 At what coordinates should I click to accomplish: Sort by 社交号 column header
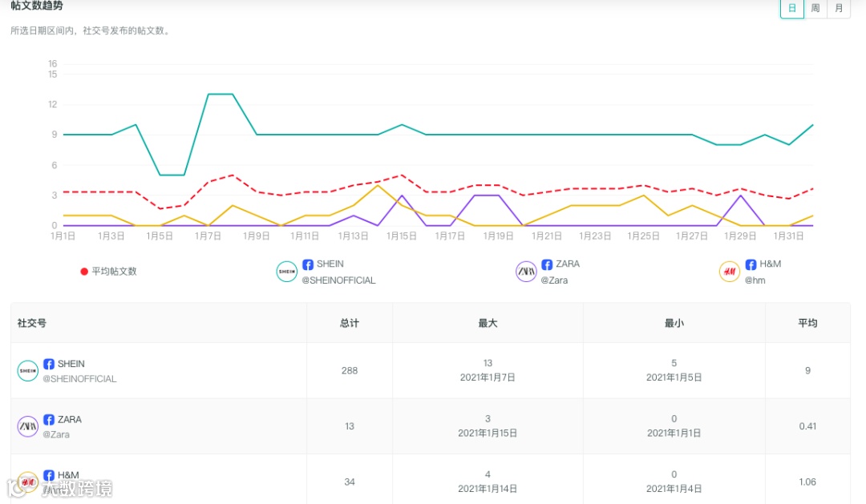pos(32,324)
